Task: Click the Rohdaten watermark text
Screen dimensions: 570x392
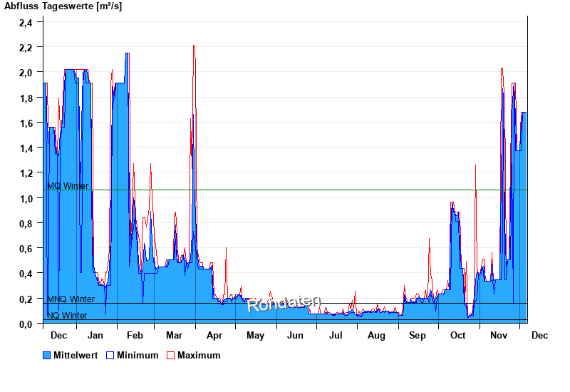Action: point(284,304)
